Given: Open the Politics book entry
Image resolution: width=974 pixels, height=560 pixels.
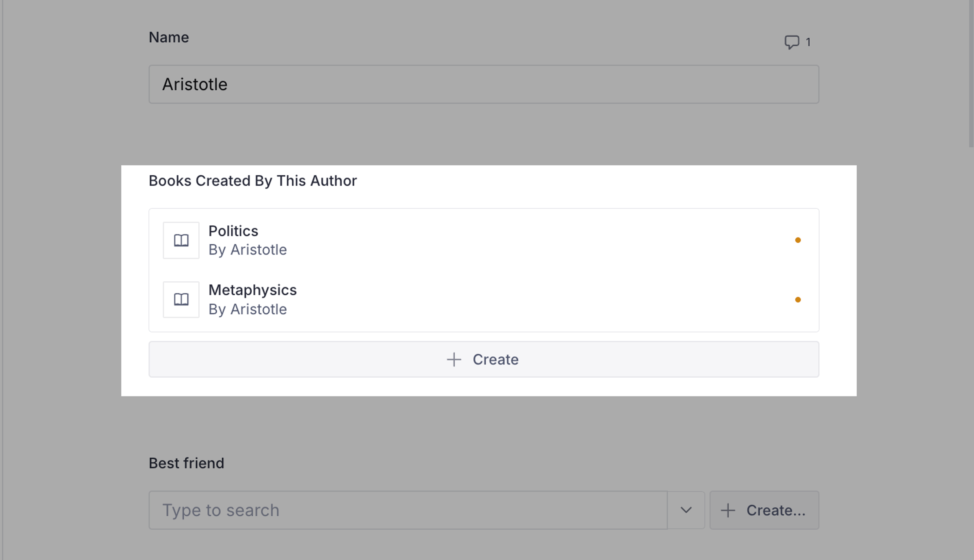Looking at the screenshot, I should coord(233,231).
